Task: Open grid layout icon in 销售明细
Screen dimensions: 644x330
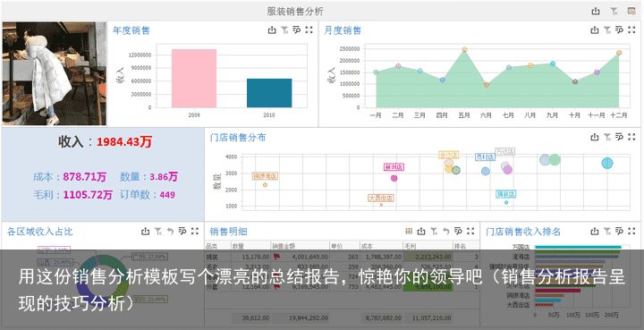Action: [409, 232]
